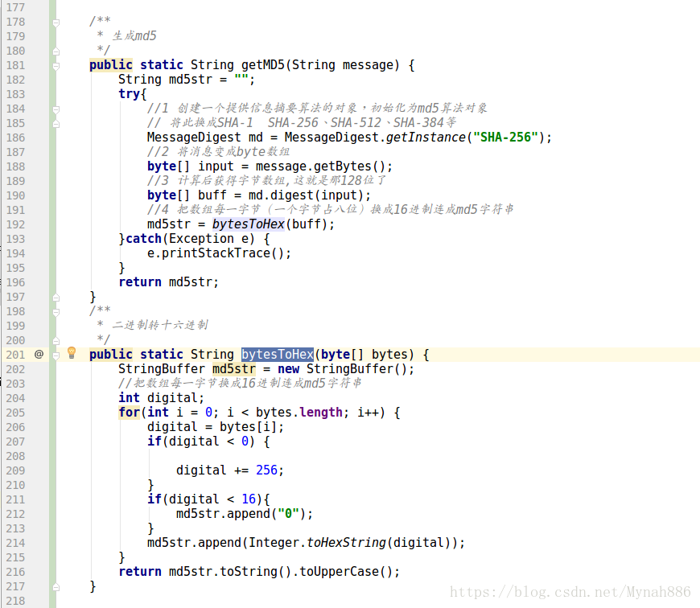
Task: Click the highlighted md5str variable on line 202
Action: [x=234, y=369]
